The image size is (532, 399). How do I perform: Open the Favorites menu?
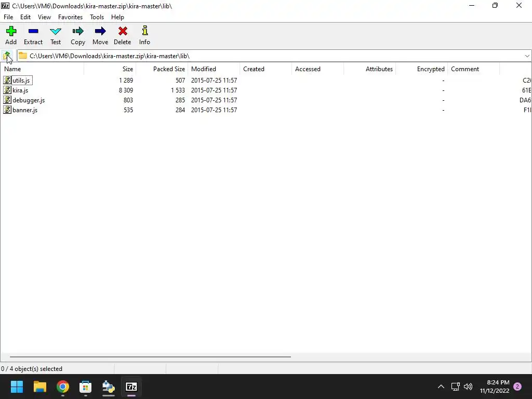coord(70,17)
